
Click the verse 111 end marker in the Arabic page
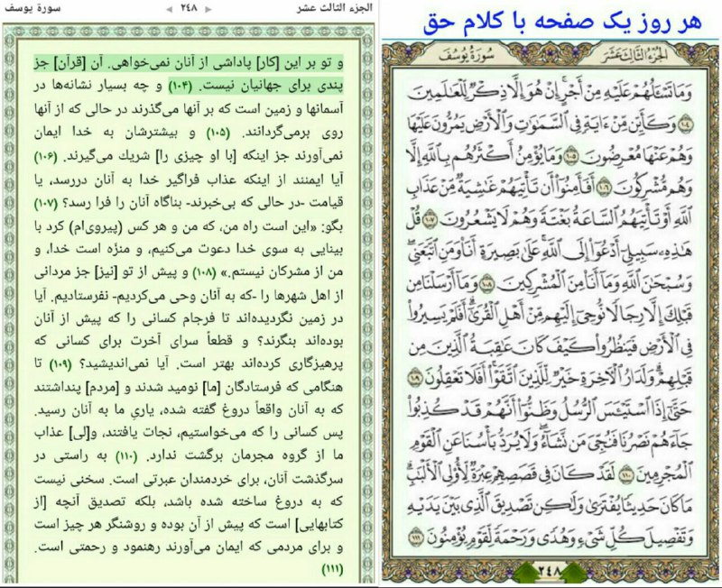(416, 537)
